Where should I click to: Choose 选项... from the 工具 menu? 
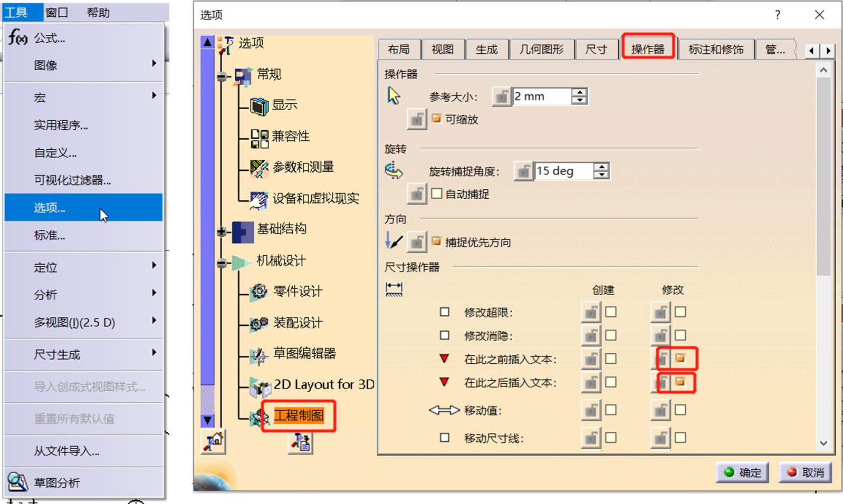[x=83, y=207]
